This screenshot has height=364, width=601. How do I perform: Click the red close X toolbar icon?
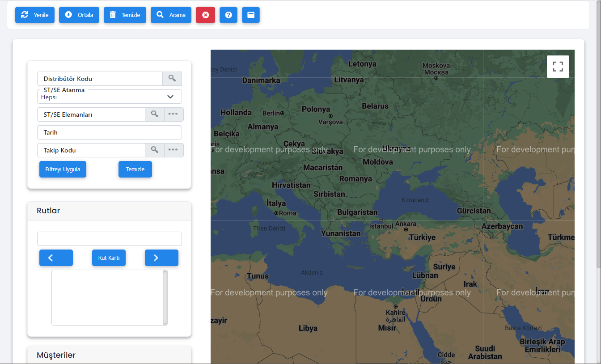[x=205, y=15]
